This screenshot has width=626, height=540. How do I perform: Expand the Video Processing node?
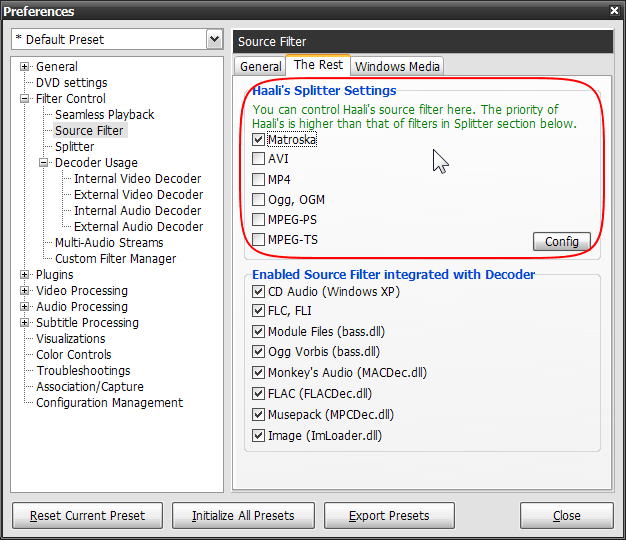[25, 291]
